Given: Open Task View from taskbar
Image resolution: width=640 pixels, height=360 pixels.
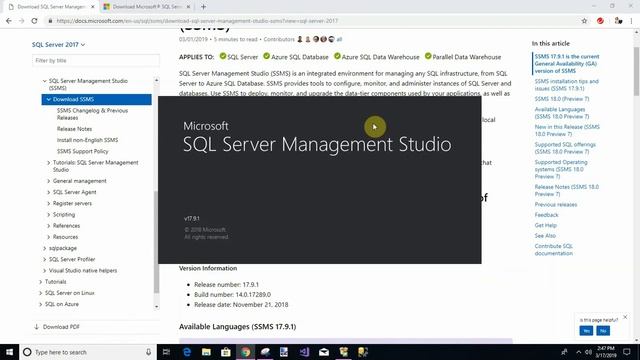Looking at the screenshot, I should click(166, 352).
